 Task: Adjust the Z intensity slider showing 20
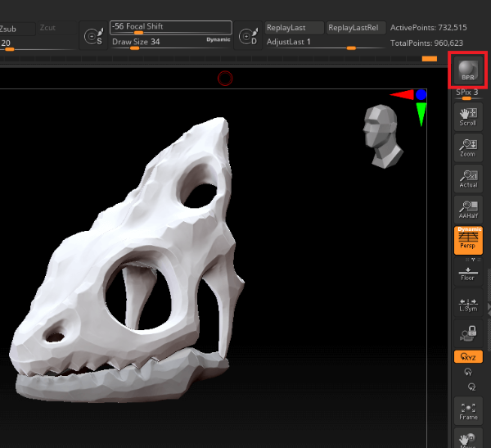(x=38, y=43)
